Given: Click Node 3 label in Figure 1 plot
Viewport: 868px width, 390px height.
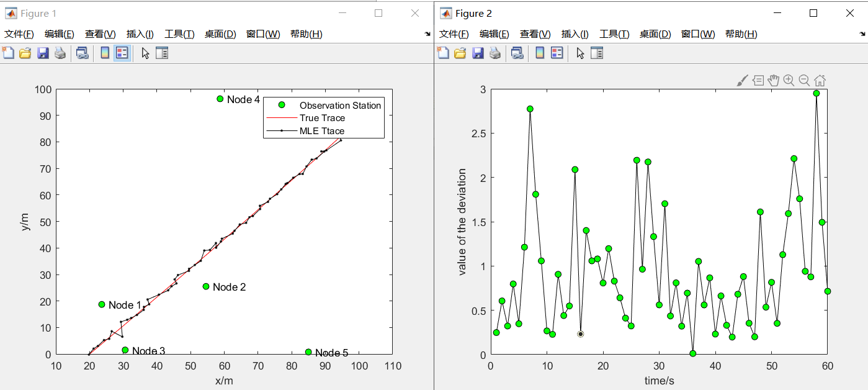Looking at the screenshot, I should (148, 351).
